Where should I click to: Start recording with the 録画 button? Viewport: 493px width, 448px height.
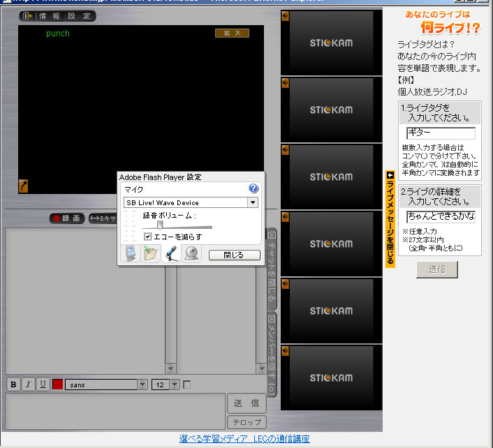pos(67,218)
